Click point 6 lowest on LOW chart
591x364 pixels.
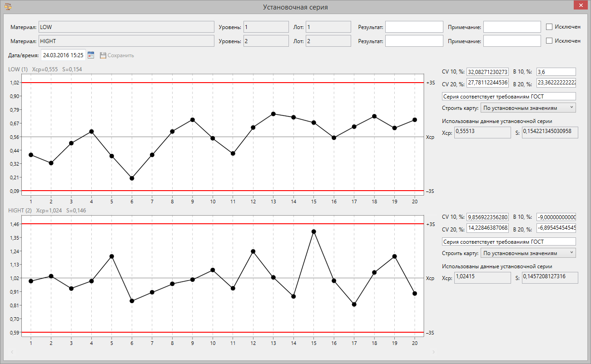click(132, 178)
